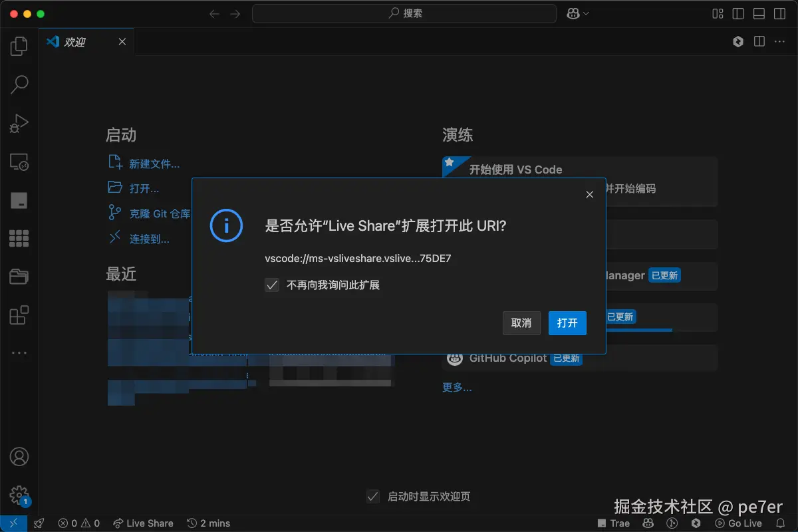This screenshot has width=798, height=532.
Task: Click Live Share in the status bar
Action: 143,523
